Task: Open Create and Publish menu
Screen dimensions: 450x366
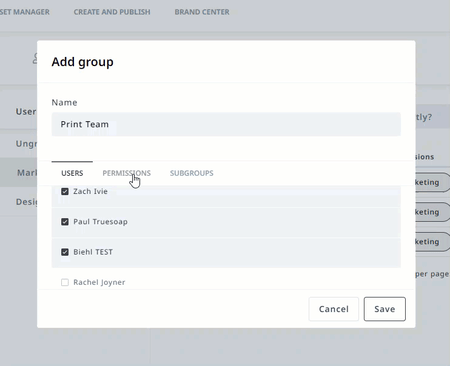Action: click(112, 12)
